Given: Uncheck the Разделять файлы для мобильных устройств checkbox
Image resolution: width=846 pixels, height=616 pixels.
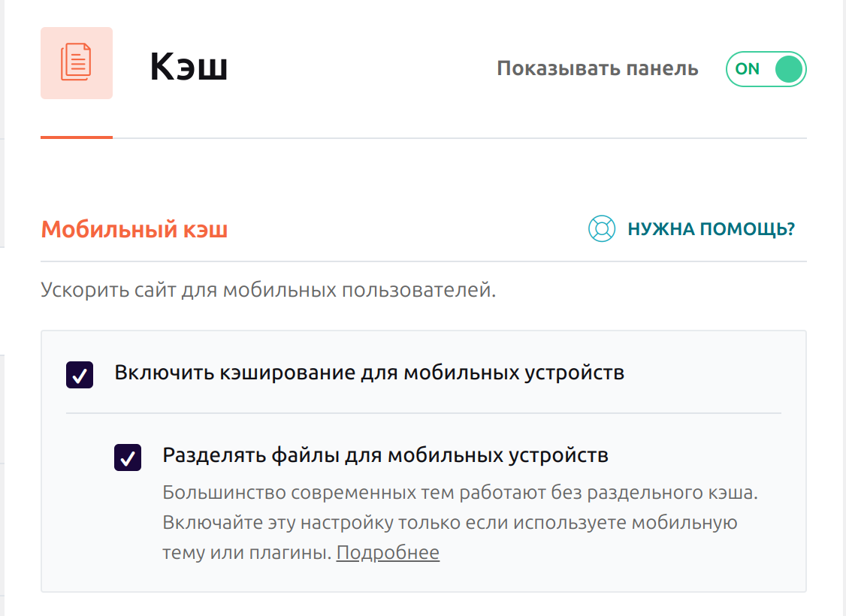Looking at the screenshot, I should (x=128, y=457).
